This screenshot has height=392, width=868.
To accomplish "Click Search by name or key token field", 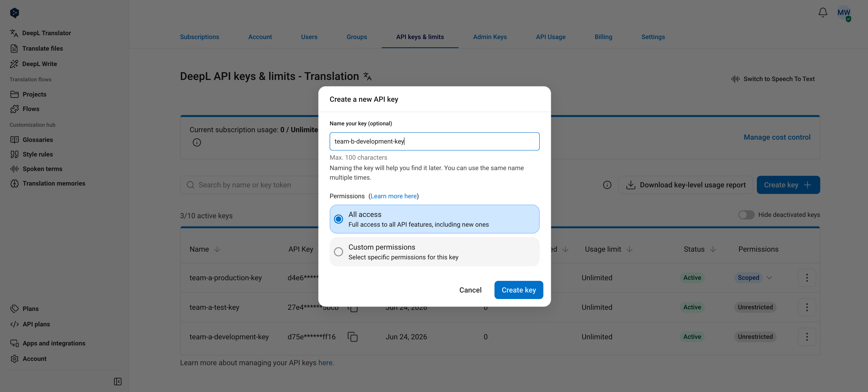I will click(249, 185).
